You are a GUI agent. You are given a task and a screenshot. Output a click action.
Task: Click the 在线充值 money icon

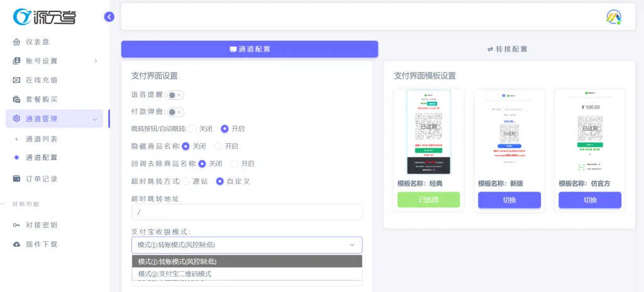pos(17,80)
